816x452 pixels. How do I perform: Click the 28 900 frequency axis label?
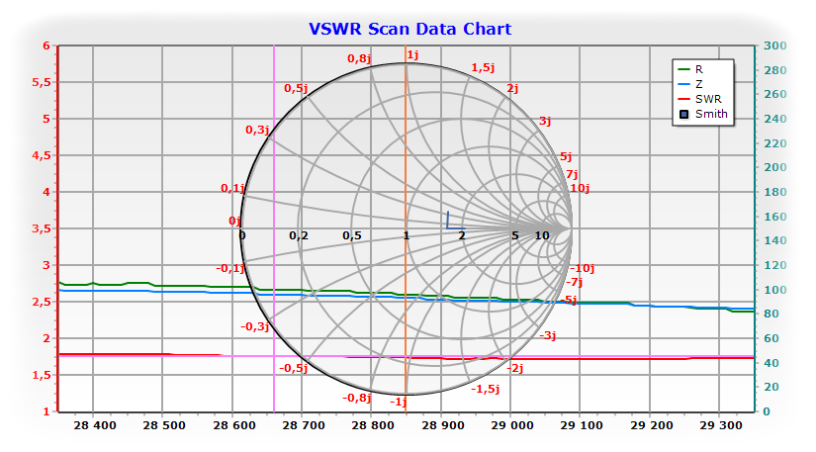tap(443, 425)
